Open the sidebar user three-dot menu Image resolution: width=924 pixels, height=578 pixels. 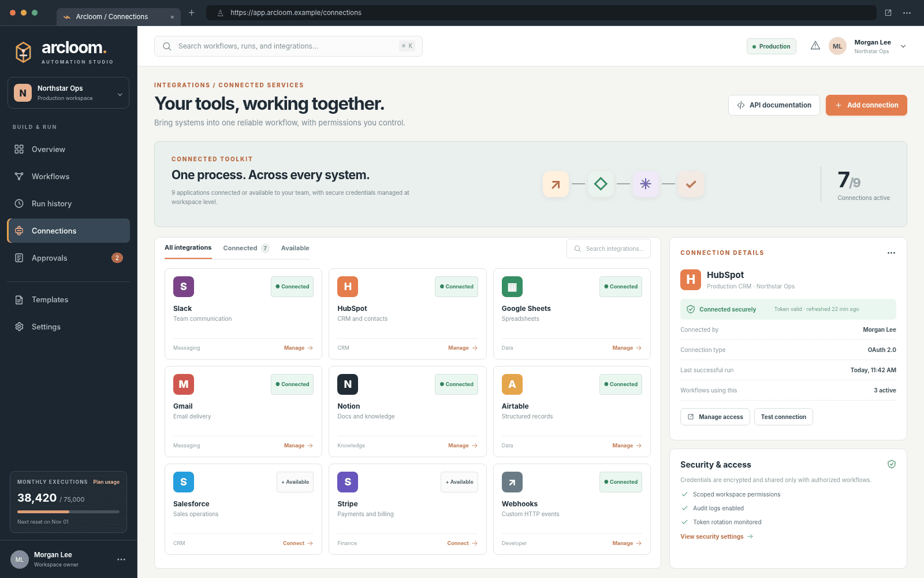pyautogui.click(x=121, y=560)
